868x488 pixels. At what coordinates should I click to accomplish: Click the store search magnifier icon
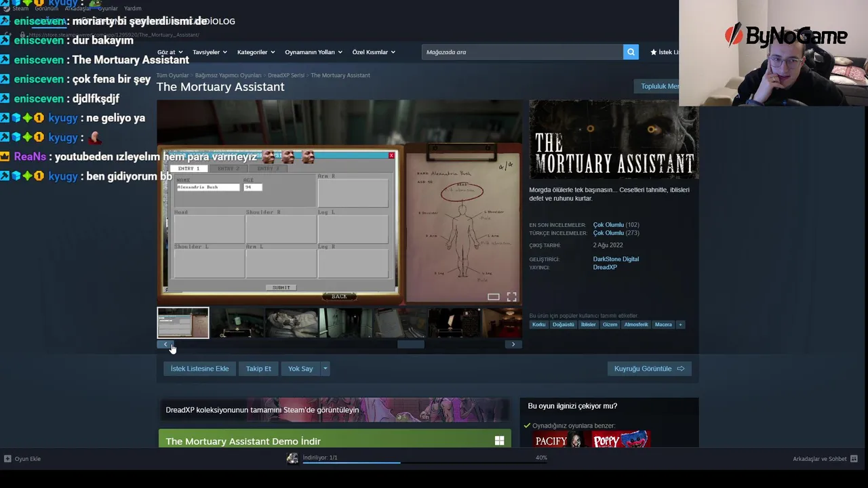(x=631, y=52)
